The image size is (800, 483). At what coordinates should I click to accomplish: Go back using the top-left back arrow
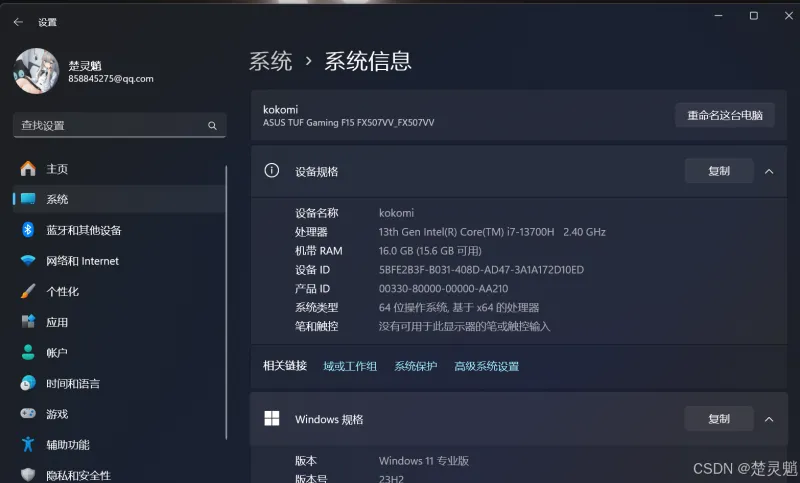[18, 21]
